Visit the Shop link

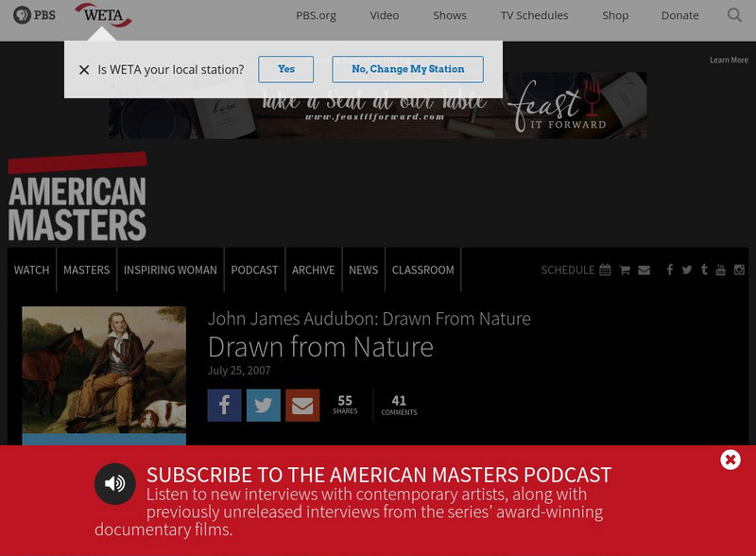coord(615,15)
